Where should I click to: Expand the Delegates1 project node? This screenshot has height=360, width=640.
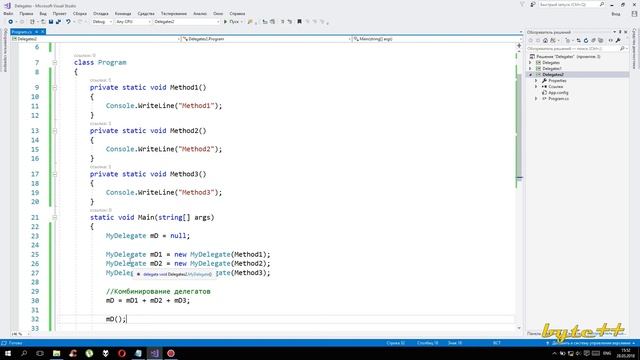pyautogui.click(x=530, y=69)
